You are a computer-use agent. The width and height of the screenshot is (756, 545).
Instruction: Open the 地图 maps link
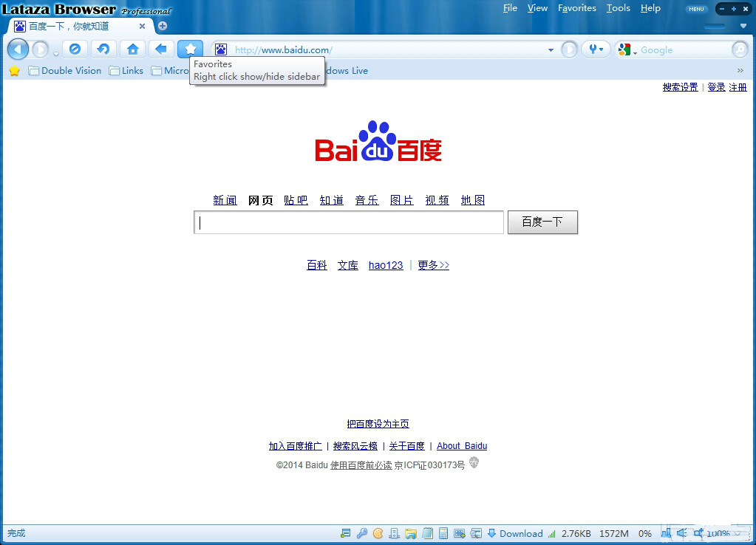coord(472,200)
